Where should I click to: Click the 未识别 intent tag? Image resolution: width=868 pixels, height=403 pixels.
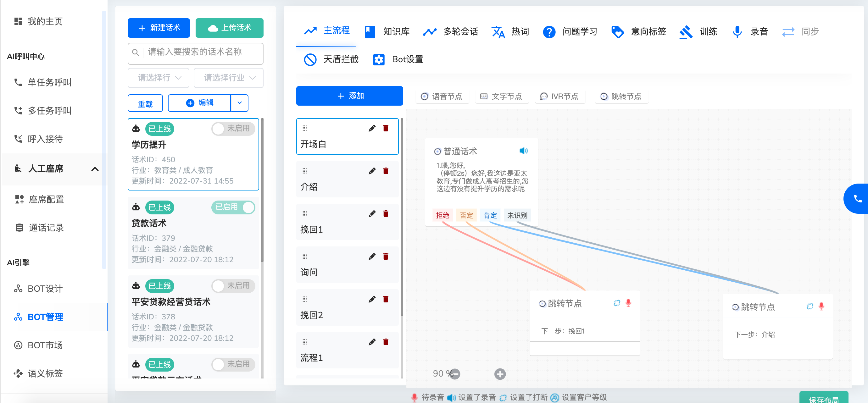[517, 215]
